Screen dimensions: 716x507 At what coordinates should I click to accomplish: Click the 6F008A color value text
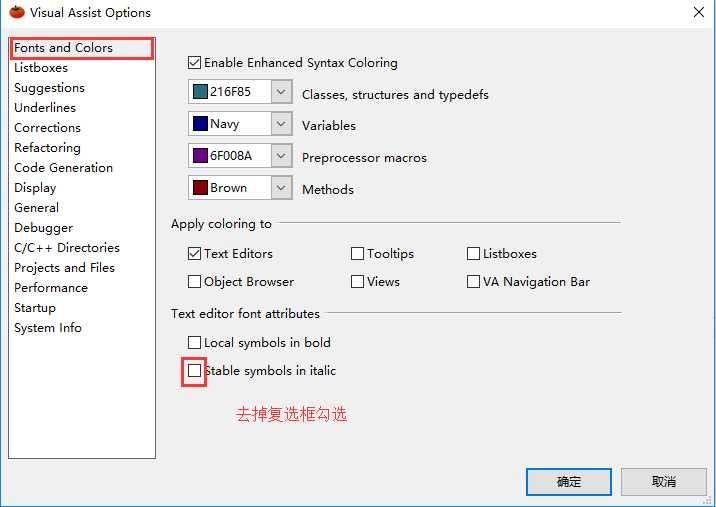pyautogui.click(x=231, y=156)
